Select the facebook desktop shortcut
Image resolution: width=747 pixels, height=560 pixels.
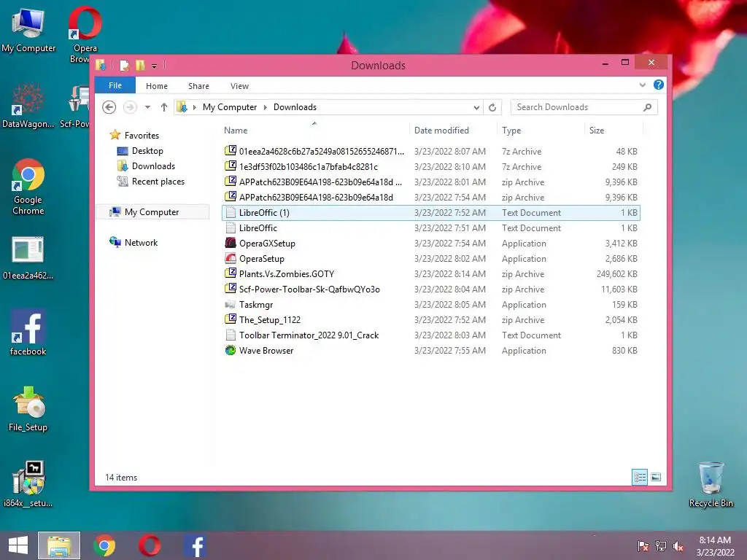click(x=28, y=332)
